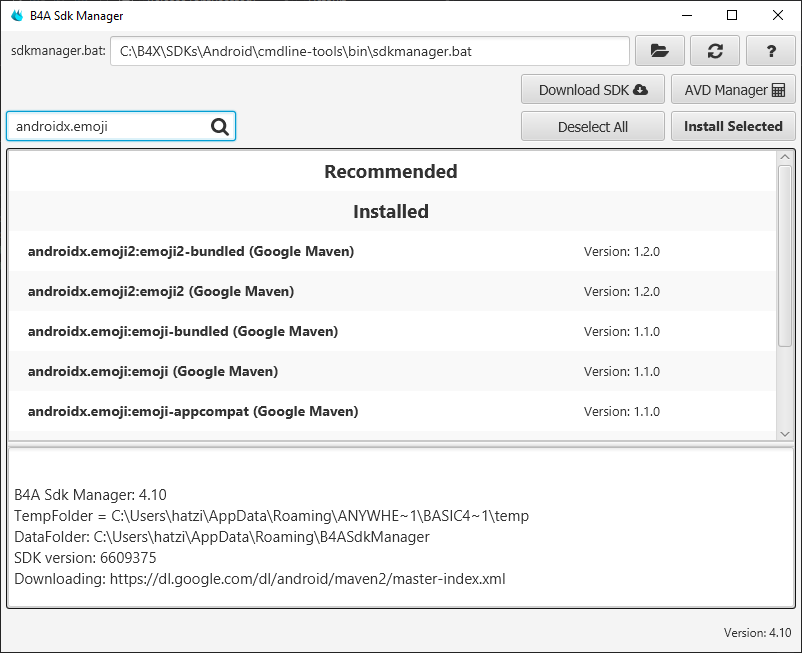Click the refresh arrows icon button
802x653 pixels.
click(715, 51)
